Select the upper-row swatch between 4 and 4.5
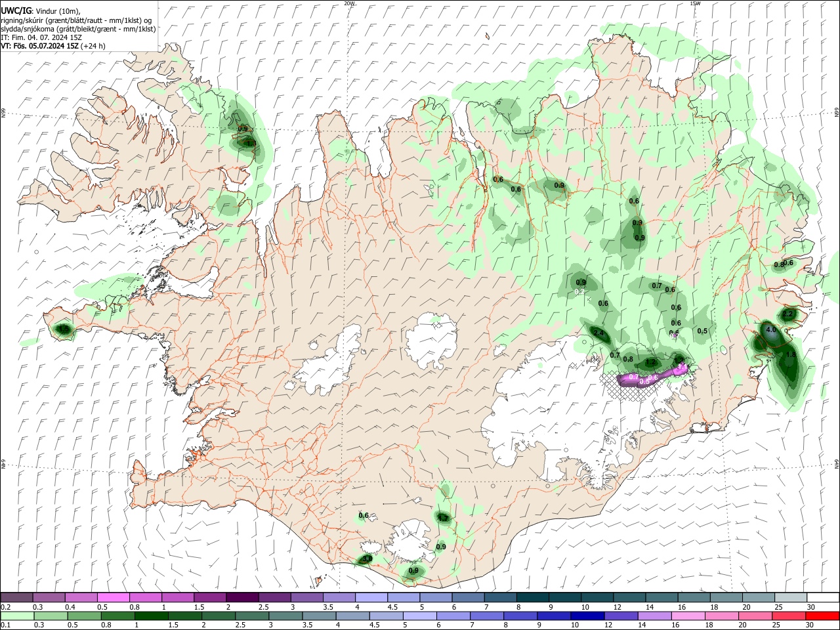The height and width of the screenshot is (630, 840). tap(370, 598)
